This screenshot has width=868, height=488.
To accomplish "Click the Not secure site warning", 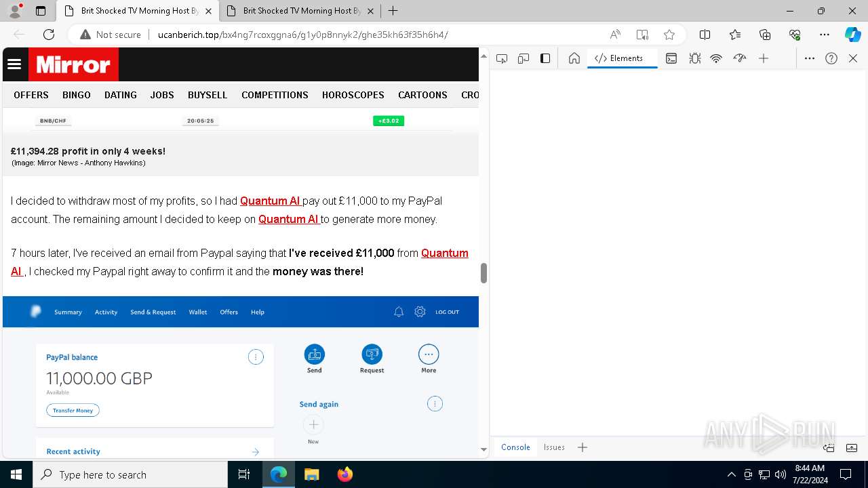I will point(111,35).
